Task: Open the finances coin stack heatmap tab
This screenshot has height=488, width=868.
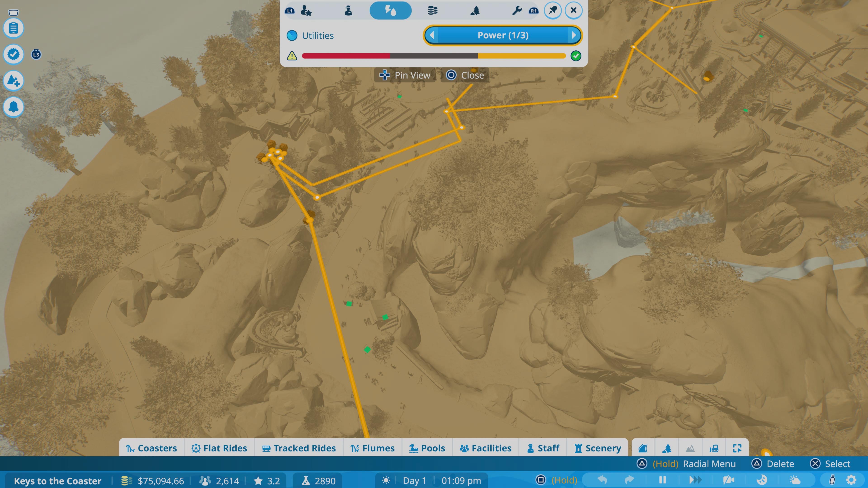Action: 433,10
